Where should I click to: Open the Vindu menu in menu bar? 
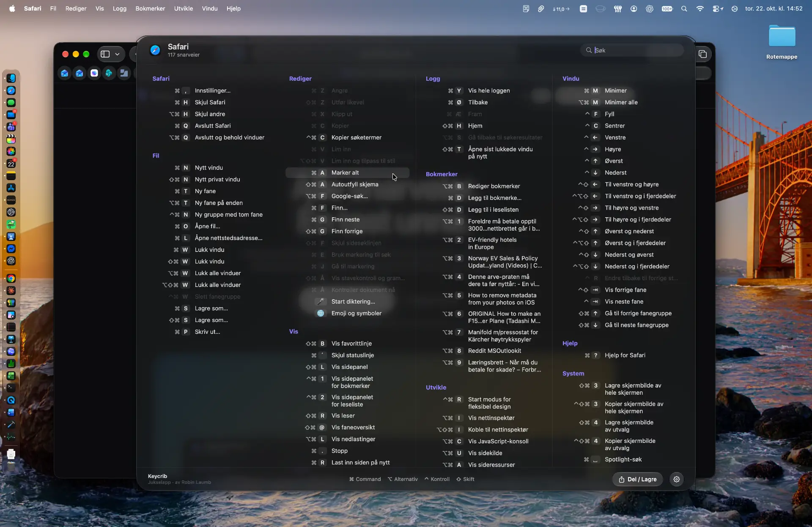pyautogui.click(x=210, y=8)
